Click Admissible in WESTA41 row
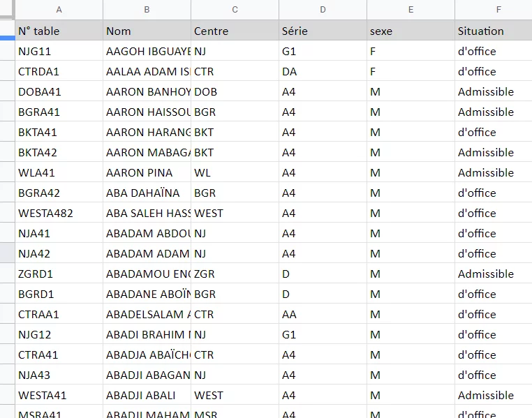Image resolution: width=532 pixels, height=418 pixels. (x=494, y=395)
